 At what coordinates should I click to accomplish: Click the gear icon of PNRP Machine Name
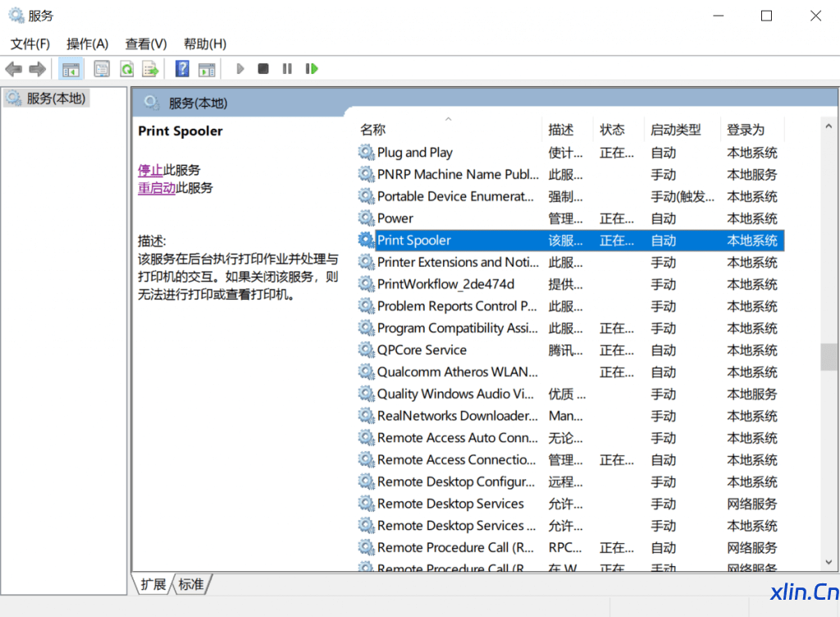coord(367,175)
